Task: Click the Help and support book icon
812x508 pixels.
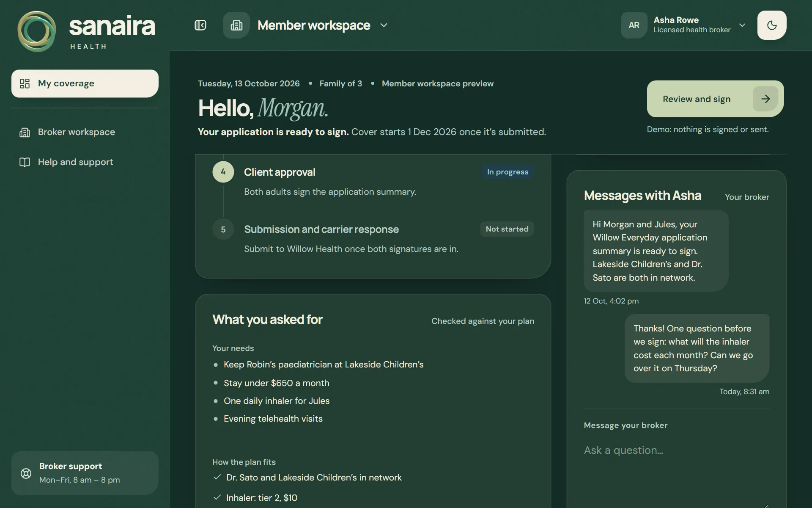Action: pos(25,162)
